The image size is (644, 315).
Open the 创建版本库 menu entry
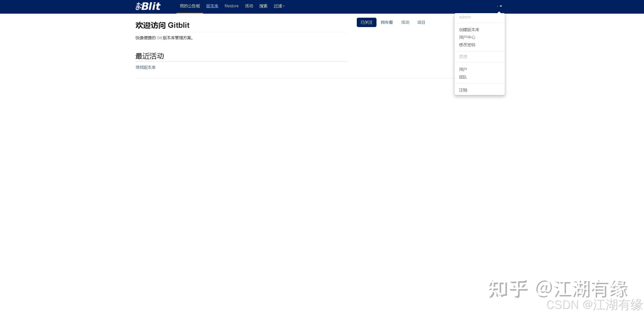(x=469, y=30)
